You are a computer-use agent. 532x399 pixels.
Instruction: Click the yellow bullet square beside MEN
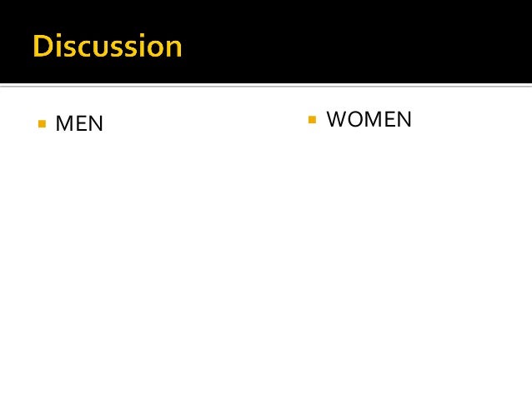point(42,124)
